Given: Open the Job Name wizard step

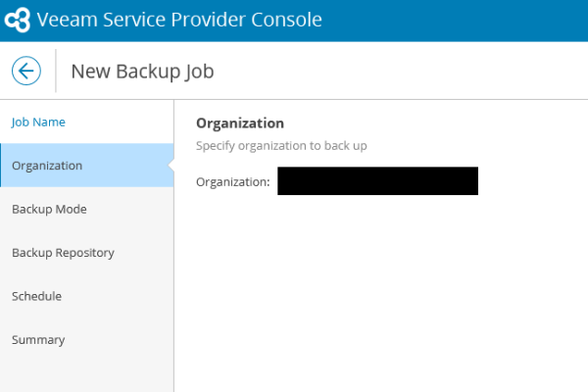Looking at the screenshot, I should point(38,122).
